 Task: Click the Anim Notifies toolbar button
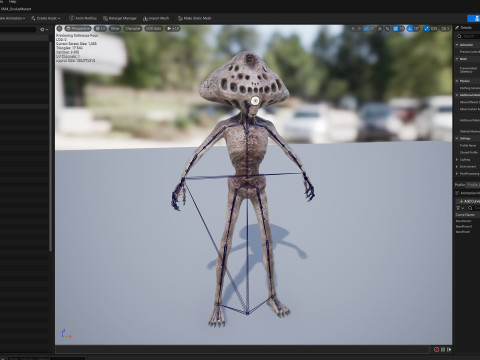[83, 18]
